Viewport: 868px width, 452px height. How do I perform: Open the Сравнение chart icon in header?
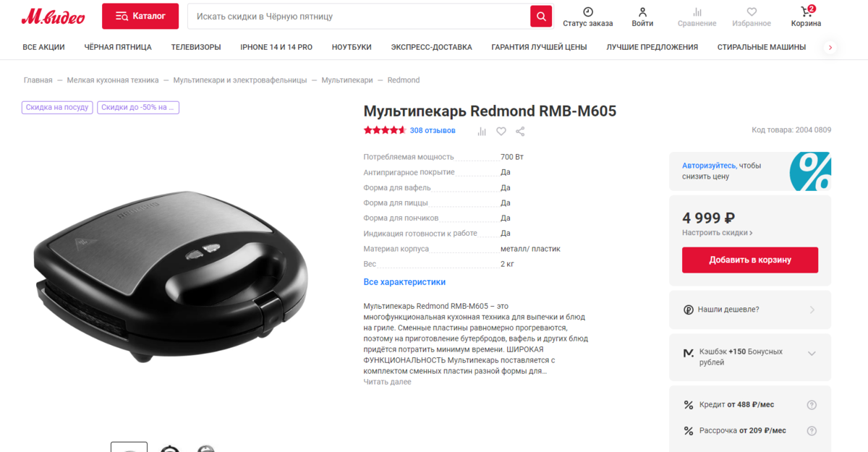697,12
